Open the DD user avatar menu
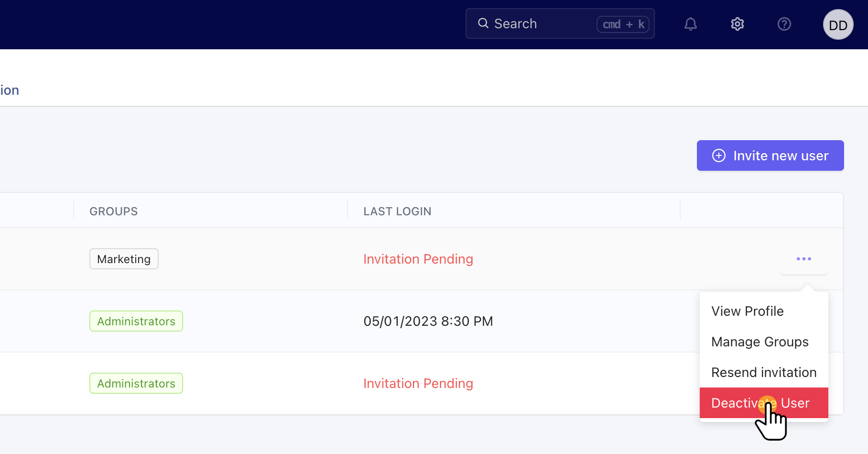 pyautogui.click(x=838, y=25)
